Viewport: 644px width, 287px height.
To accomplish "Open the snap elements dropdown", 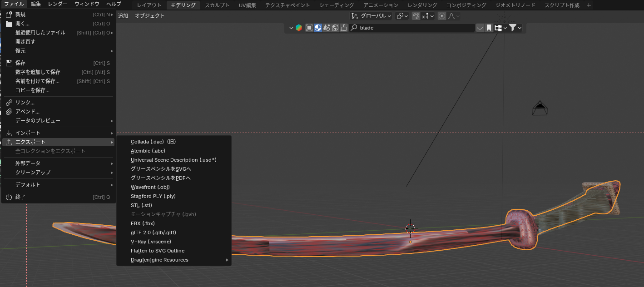I will click(x=428, y=16).
